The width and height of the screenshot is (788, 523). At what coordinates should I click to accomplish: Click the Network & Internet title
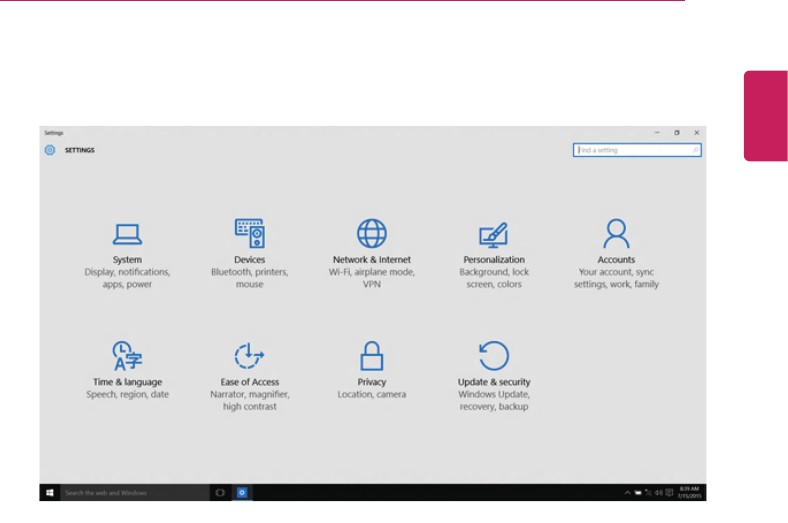[x=372, y=260]
